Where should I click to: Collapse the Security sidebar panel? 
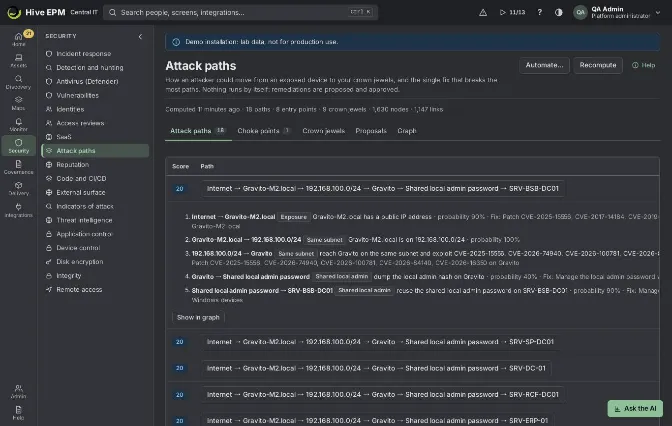pyautogui.click(x=140, y=36)
